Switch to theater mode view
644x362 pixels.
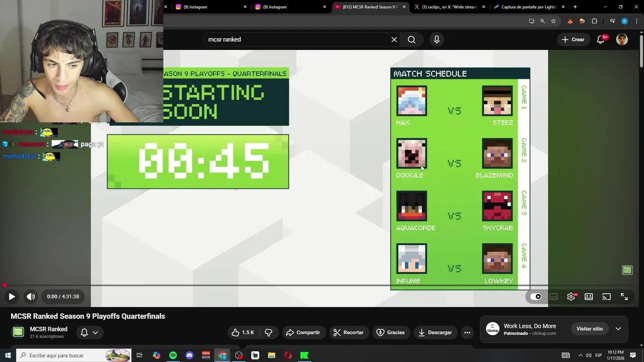click(x=589, y=297)
